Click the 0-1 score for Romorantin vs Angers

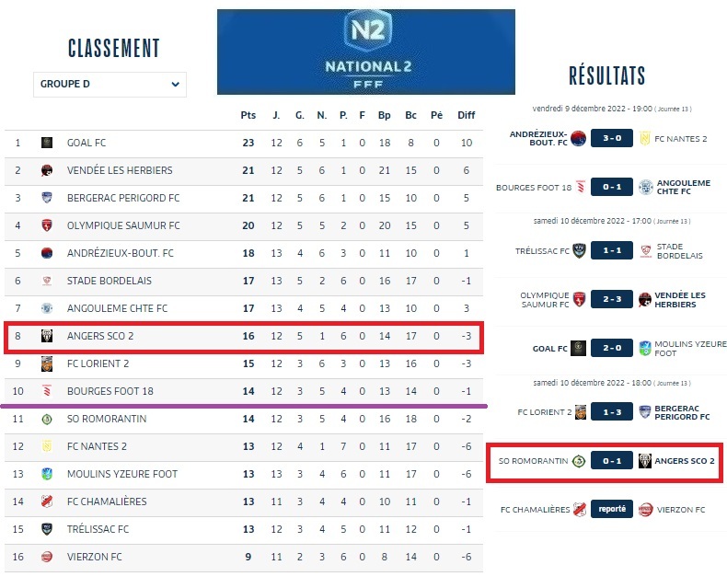[611, 460]
